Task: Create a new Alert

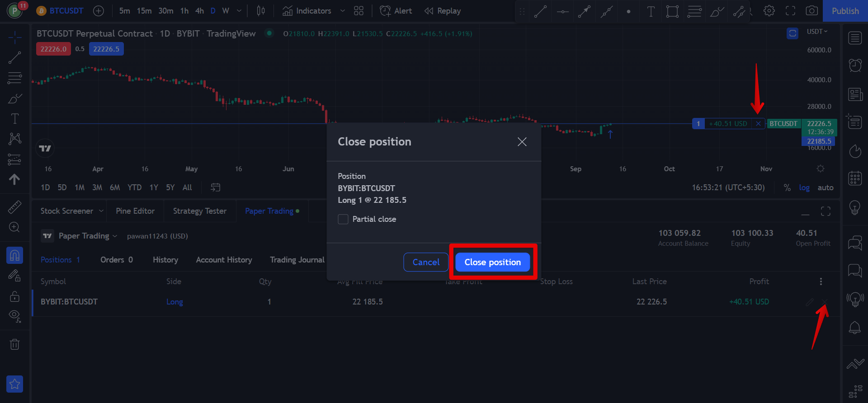Action: point(396,11)
